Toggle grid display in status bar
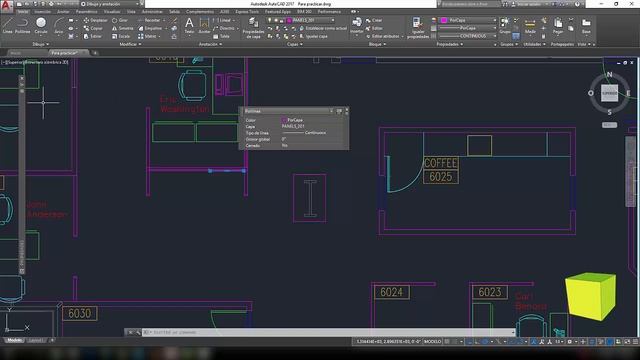Viewport: 640px width, 360px height. pyautogui.click(x=447, y=341)
